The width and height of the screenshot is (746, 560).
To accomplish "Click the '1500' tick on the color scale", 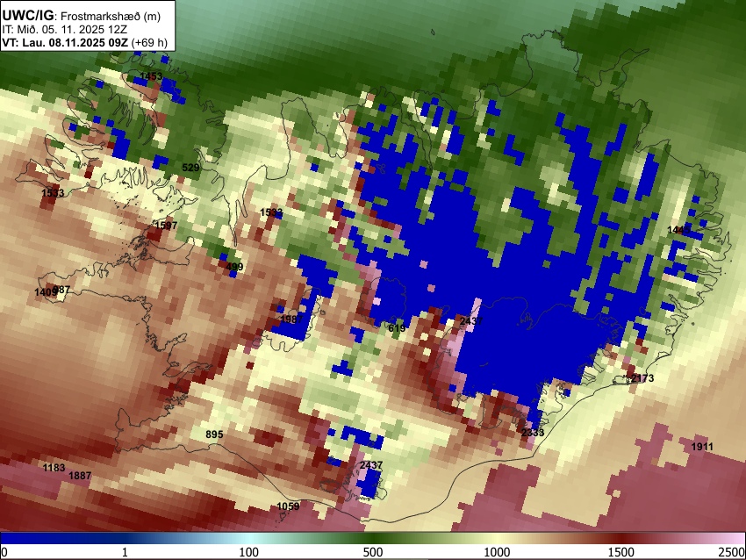I will (x=621, y=552).
